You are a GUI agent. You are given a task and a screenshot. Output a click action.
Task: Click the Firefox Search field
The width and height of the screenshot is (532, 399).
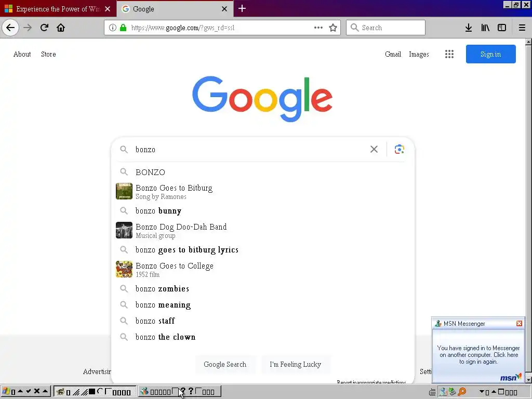[385, 28]
